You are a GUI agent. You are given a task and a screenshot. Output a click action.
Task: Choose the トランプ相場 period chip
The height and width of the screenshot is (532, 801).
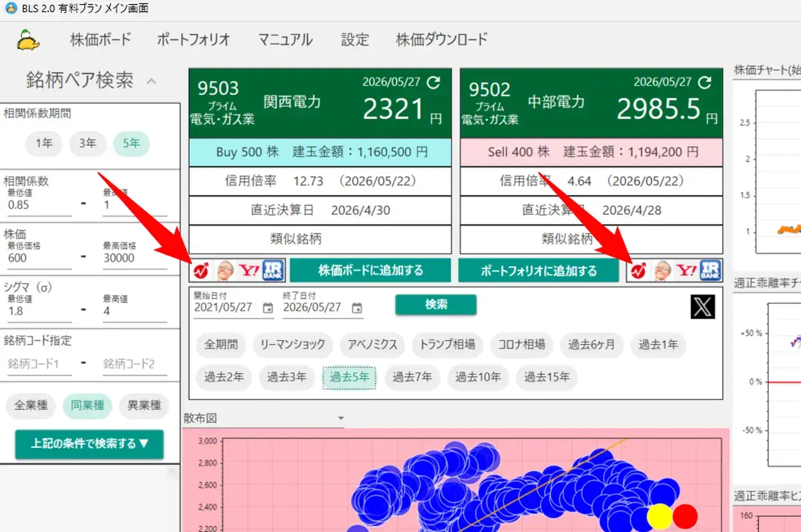click(448, 344)
